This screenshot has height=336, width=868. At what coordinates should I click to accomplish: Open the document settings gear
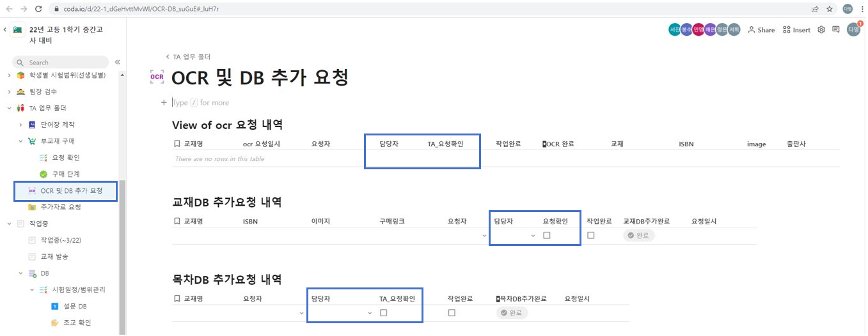[x=821, y=29]
